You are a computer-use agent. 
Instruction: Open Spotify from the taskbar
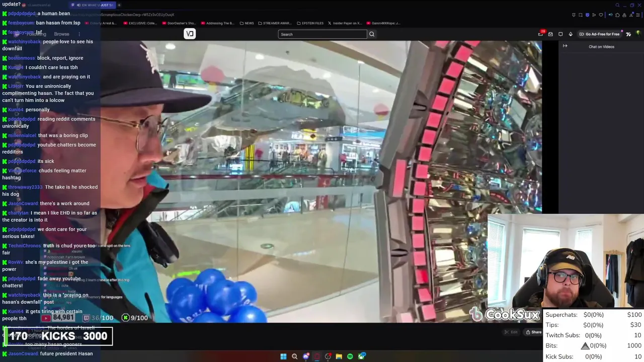[350, 356]
